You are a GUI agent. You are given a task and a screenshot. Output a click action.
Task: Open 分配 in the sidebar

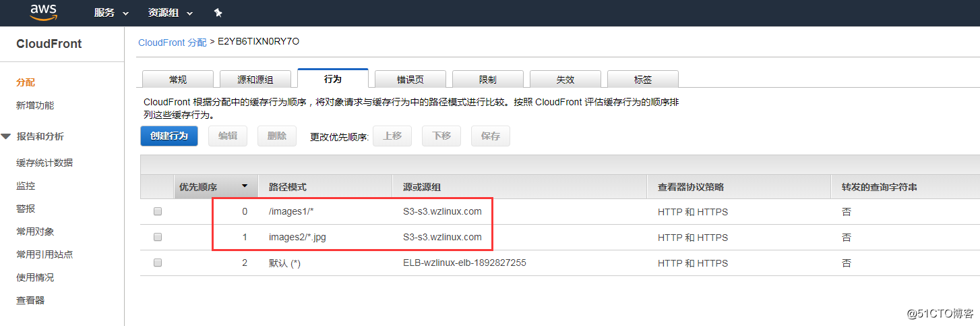coord(26,82)
